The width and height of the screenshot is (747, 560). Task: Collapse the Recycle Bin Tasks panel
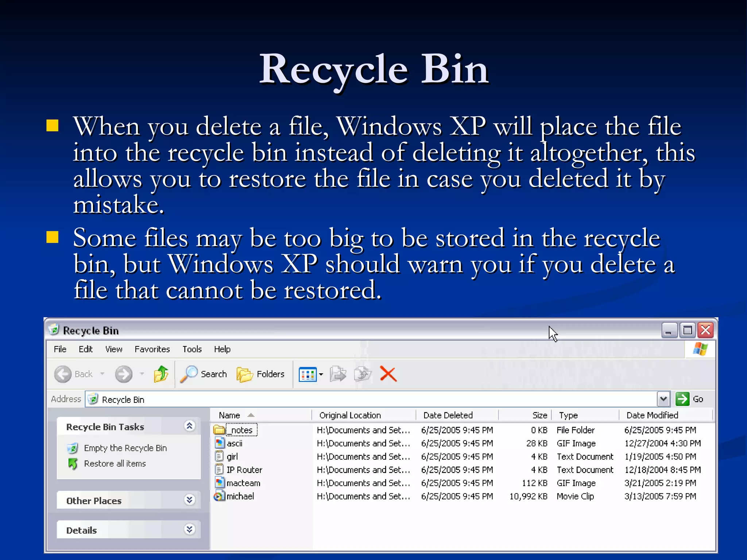coord(189,426)
